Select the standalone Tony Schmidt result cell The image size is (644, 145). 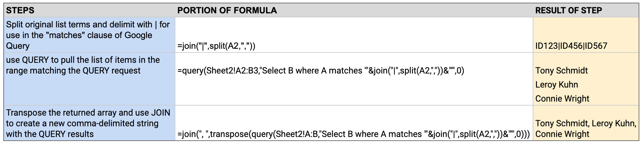(x=561, y=71)
